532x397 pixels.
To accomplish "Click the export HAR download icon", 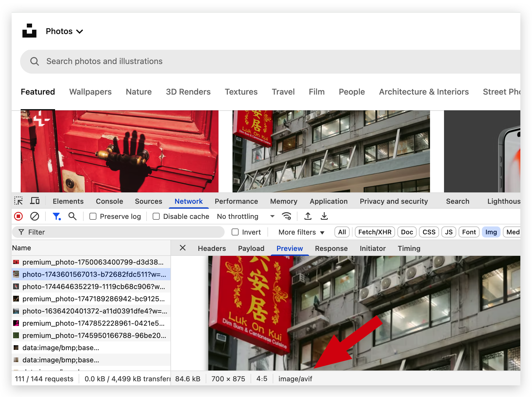I will (x=324, y=216).
